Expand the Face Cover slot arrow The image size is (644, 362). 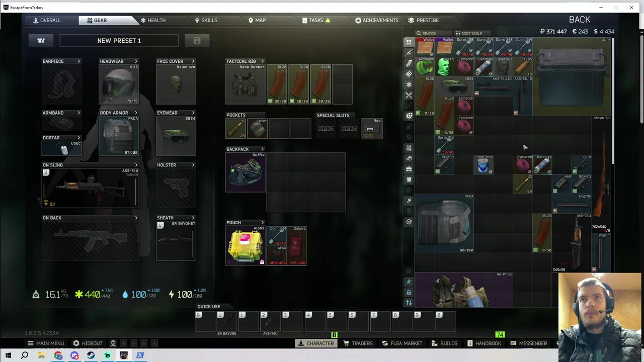[x=193, y=61]
